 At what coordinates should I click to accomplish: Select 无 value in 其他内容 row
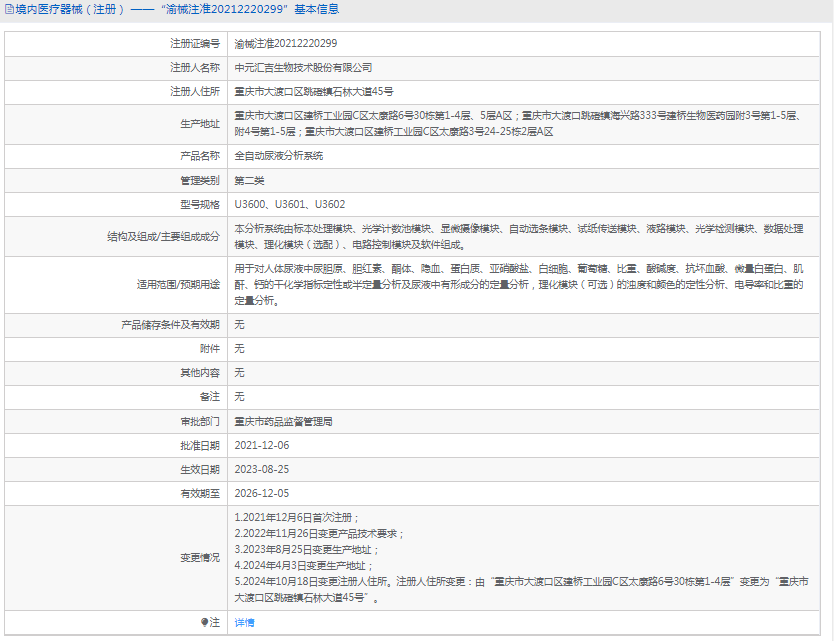(x=239, y=372)
